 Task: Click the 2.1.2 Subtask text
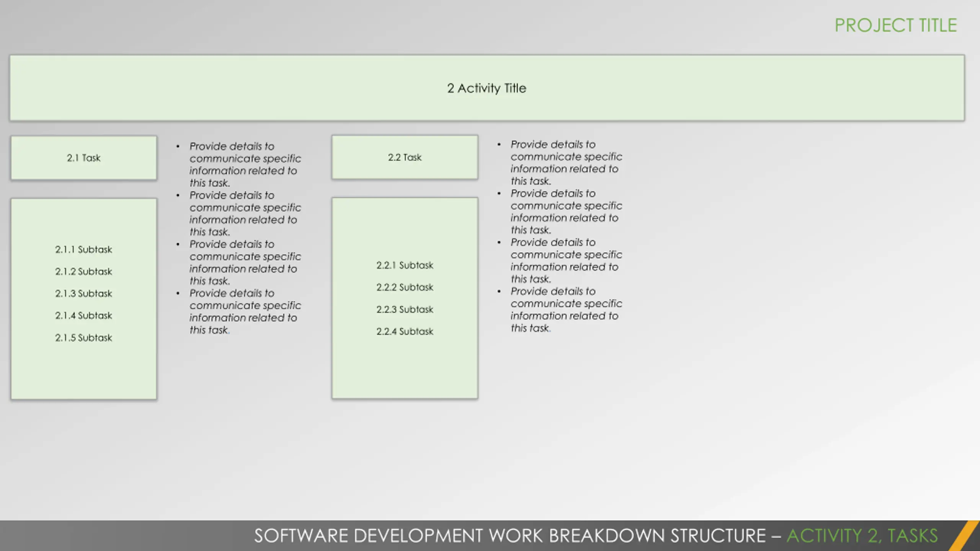tap(84, 271)
